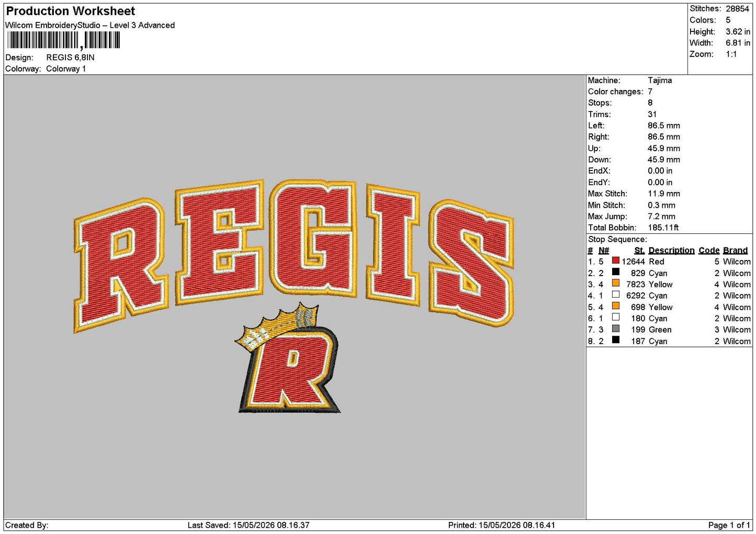Click the Up value '45.9 mm'
The width and height of the screenshot is (756, 534).
coord(664,149)
